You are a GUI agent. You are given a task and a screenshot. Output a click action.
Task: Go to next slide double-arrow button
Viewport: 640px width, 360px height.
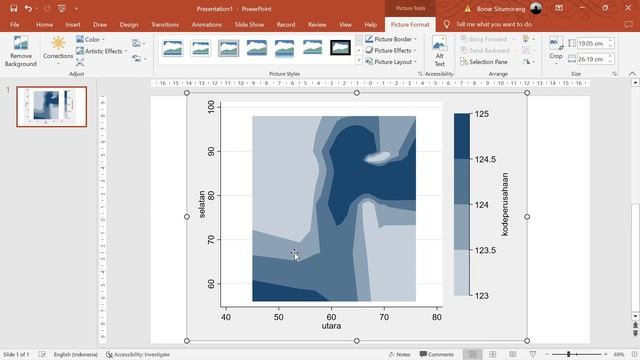[x=635, y=333]
